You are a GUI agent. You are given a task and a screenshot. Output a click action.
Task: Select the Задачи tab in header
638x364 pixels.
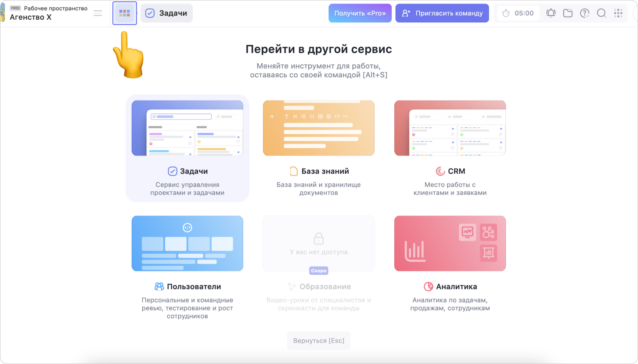[166, 13]
